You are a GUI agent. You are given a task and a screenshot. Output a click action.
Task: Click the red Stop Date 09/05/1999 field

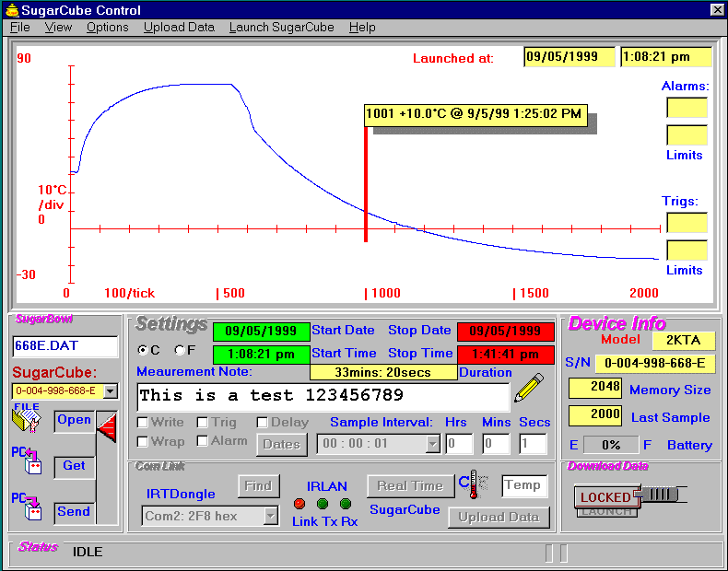[506, 332]
